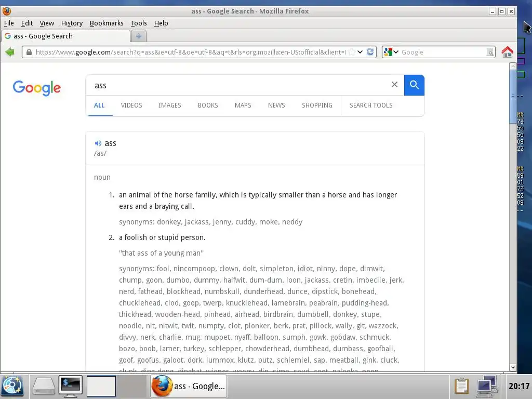Screen dimensions: 532x399
Task: Click the Firefox icon in the title bar
Action: [x=6, y=11]
